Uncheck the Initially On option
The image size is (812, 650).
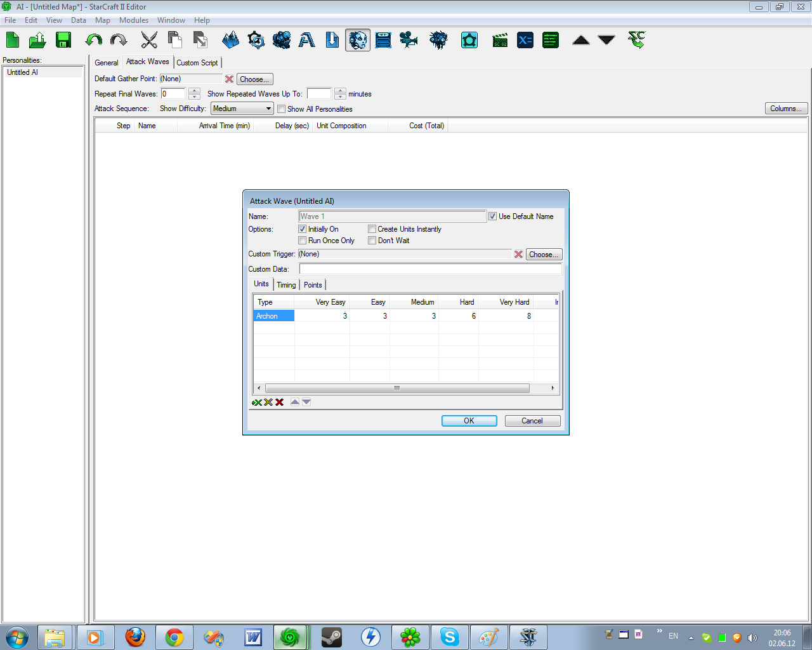[302, 229]
